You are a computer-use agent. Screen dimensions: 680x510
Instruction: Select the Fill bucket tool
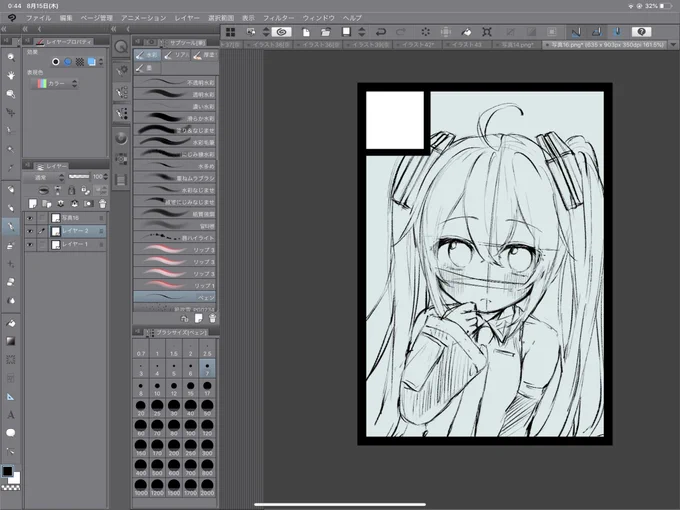pyautogui.click(x=11, y=323)
